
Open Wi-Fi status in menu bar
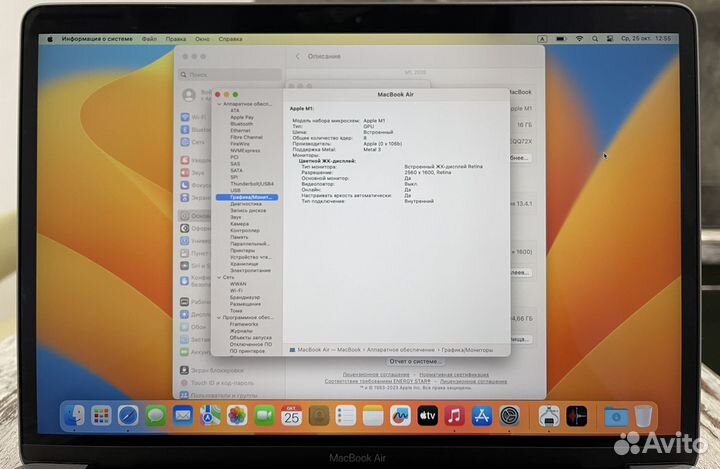(x=579, y=39)
